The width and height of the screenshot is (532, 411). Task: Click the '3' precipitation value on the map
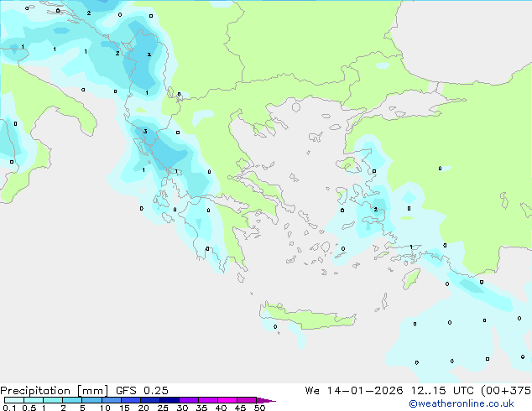[x=145, y=131]
